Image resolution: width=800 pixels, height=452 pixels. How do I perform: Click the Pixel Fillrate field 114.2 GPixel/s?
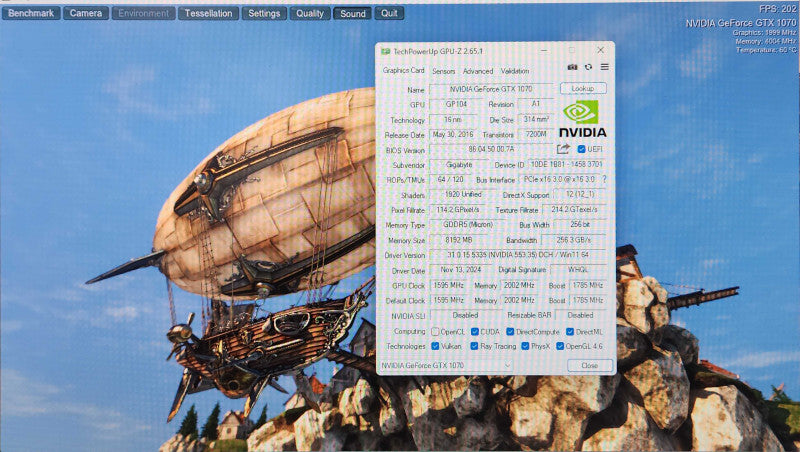click(x=457, y=210)
